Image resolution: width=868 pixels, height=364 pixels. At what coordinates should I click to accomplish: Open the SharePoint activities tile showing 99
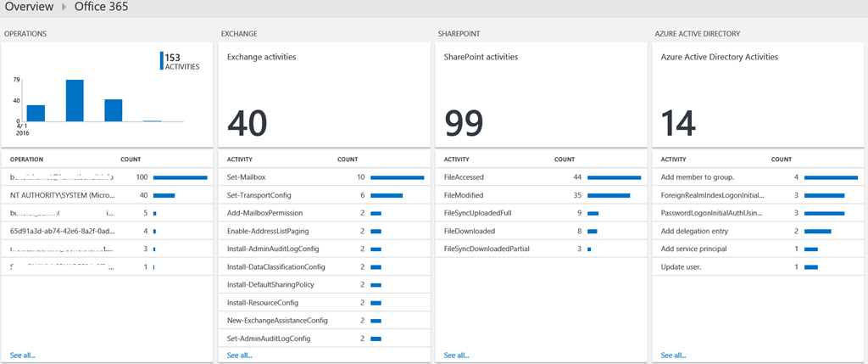pos(542,95)
